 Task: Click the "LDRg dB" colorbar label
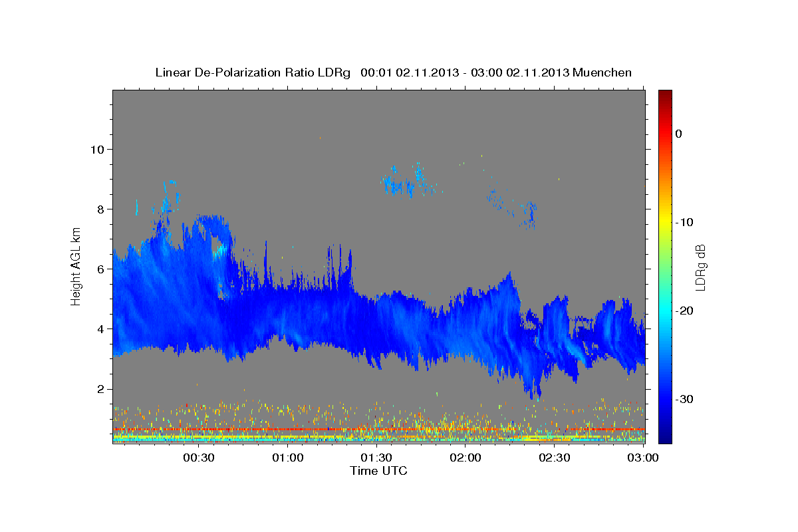(x=700, y=267)
